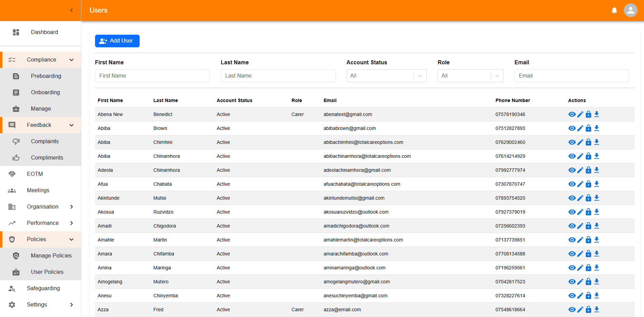Open the Account Status filter dropdown

[387, 76]
